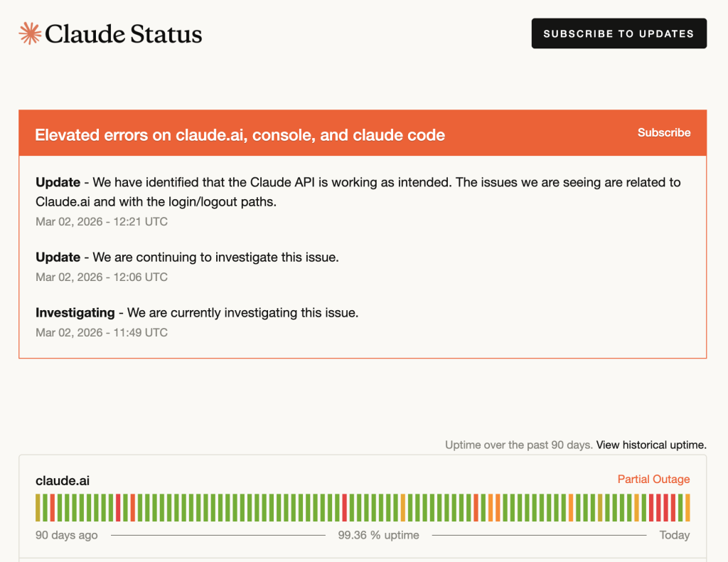Click the Claude Status asterisk logo icon
Viewport: 728px width, 562px height.
[x=28, y=33]
